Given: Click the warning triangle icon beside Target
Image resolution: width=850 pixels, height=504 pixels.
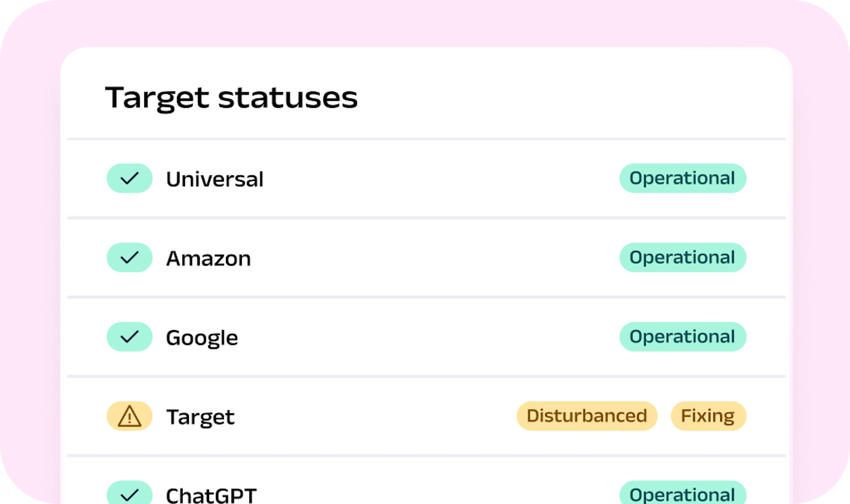Looking at the screenshot, I should point(129,416).
